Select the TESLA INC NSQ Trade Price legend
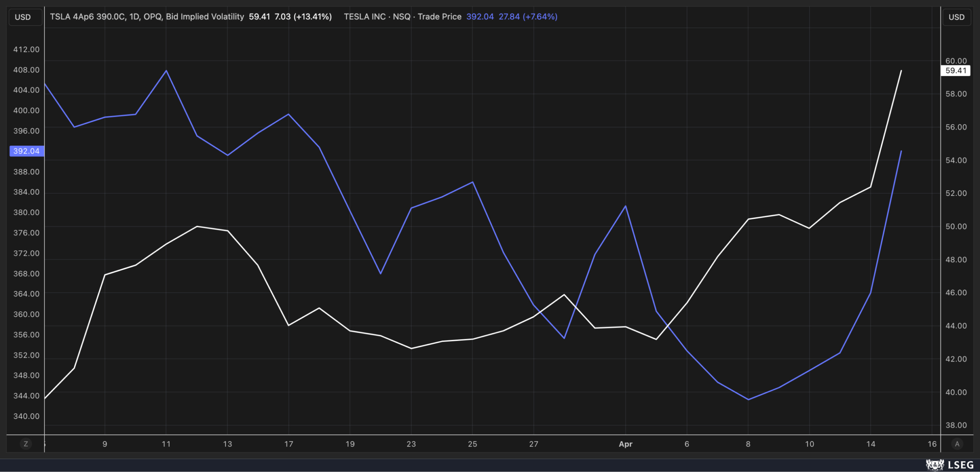 (x=402, y=17)
